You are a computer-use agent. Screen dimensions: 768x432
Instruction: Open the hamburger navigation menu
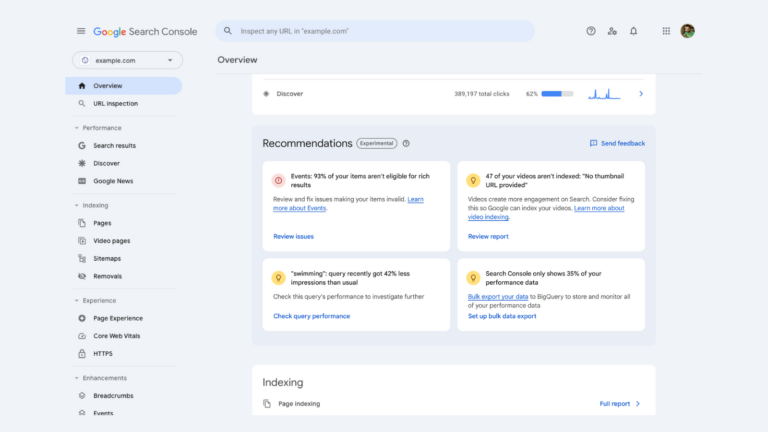[x=81, y=31]
